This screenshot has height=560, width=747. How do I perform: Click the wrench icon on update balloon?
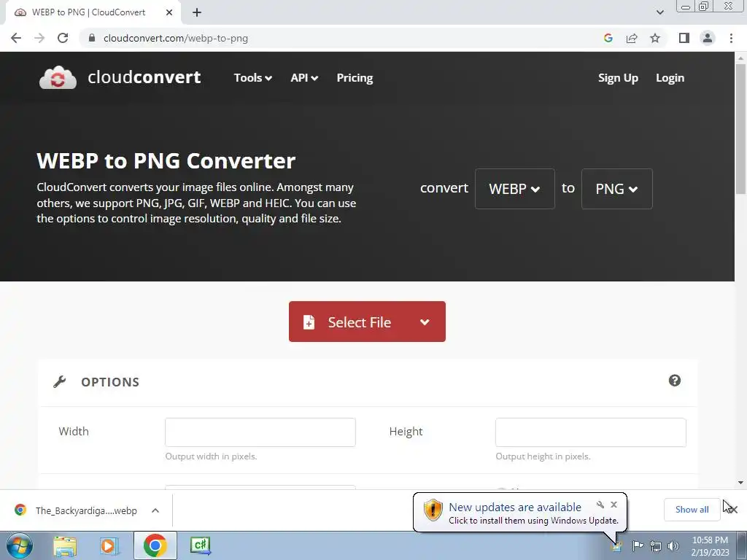pyautogui.click(x=600, y=505)
